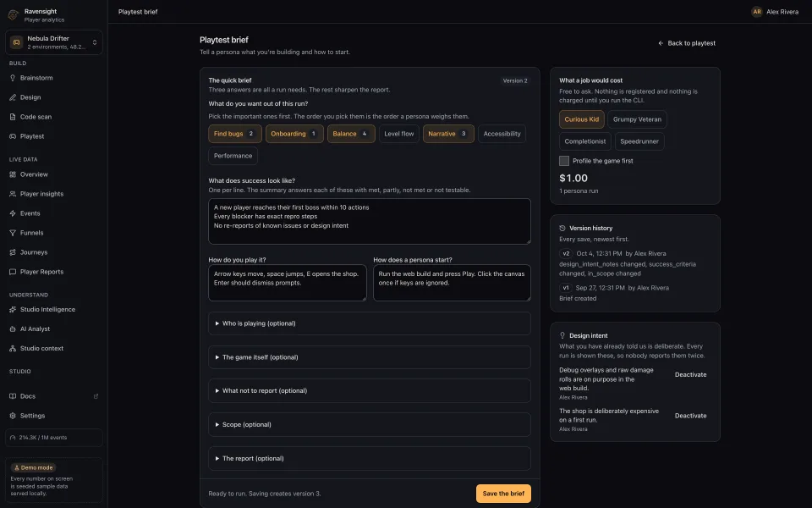Click the Version 2 badge

tap(515, 81)
